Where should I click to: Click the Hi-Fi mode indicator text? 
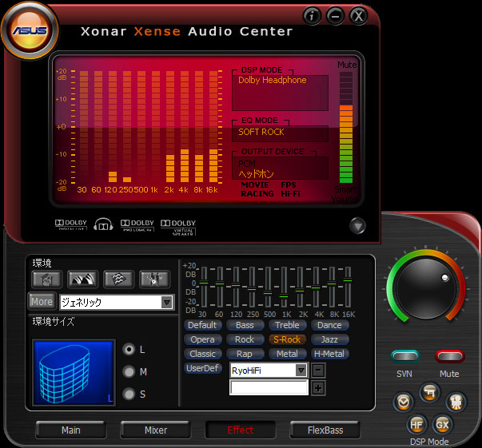(290, 194)
